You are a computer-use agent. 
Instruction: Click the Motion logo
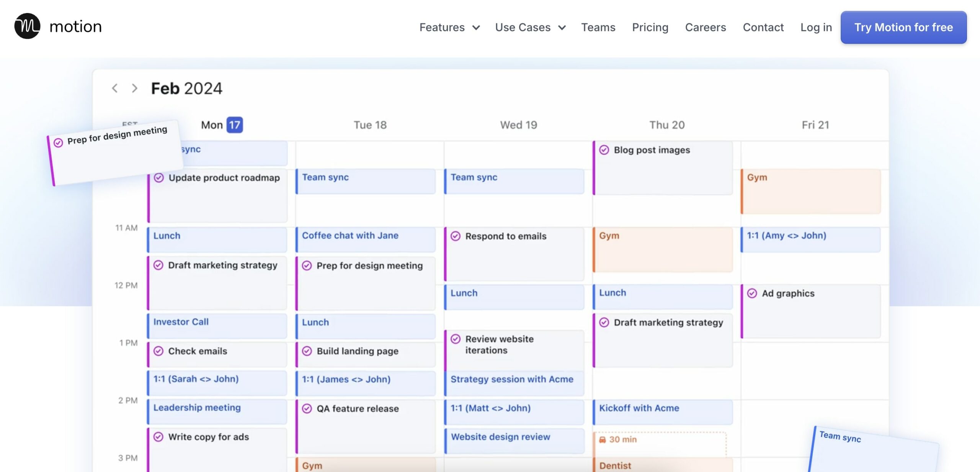point(57,26)
